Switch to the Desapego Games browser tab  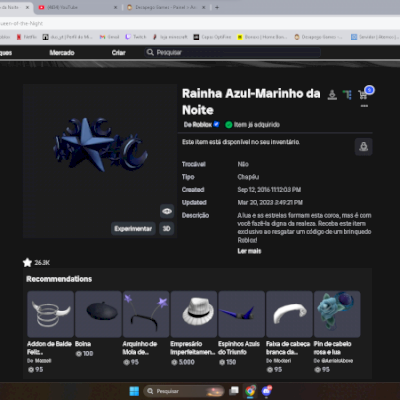[x=166, y=7]
